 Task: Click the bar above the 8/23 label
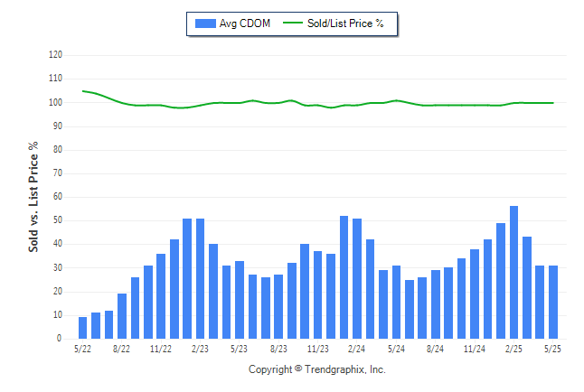click(x=278, y=306)
